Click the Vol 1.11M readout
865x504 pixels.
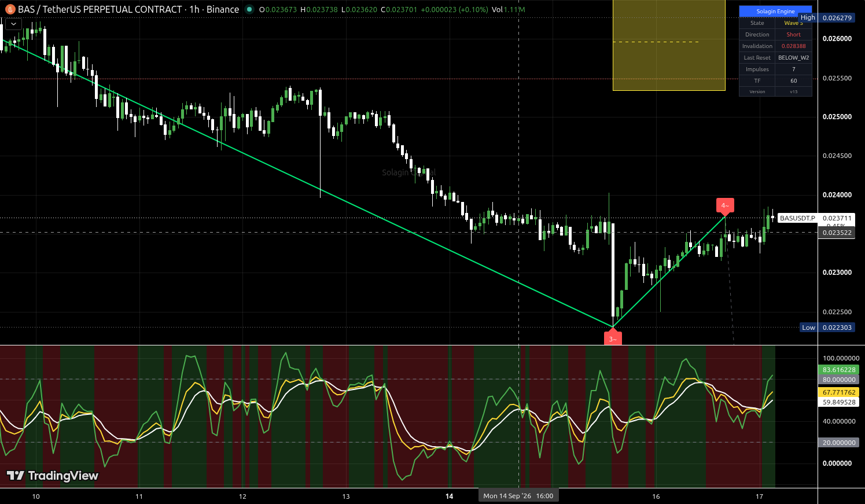pos(509,9)
